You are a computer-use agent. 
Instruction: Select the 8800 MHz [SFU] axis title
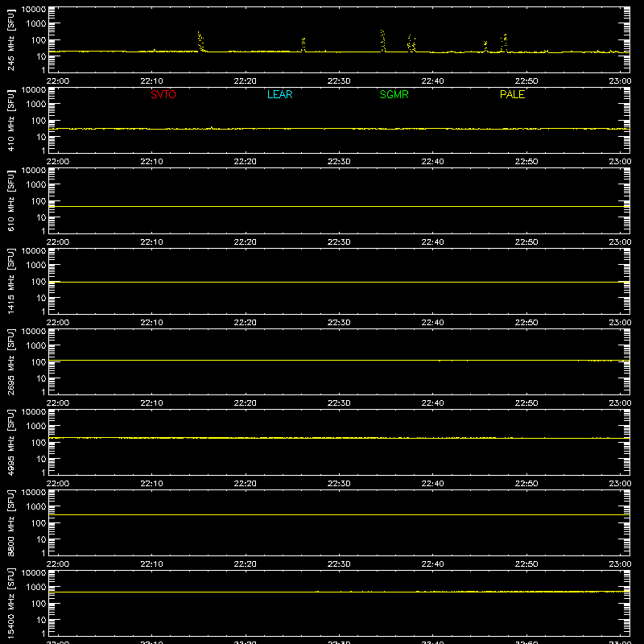point(10,522)
